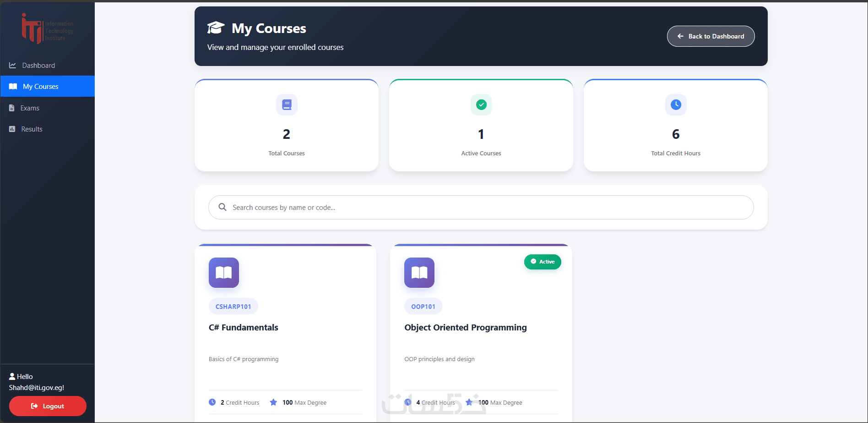Click the My Courses page heading
The image size is (868, 423).
coord(269,28)
